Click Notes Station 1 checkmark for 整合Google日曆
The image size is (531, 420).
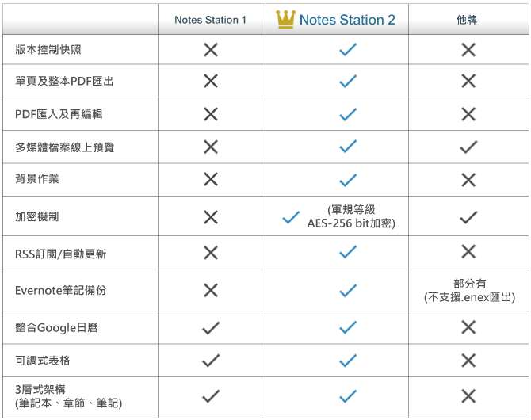pyautogui.click(x=211, y=326)
